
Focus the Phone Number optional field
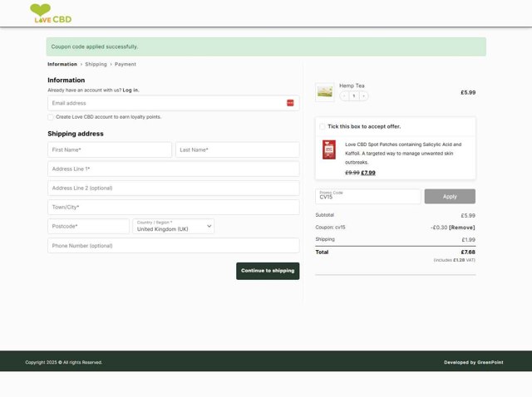tap(174, 246)
